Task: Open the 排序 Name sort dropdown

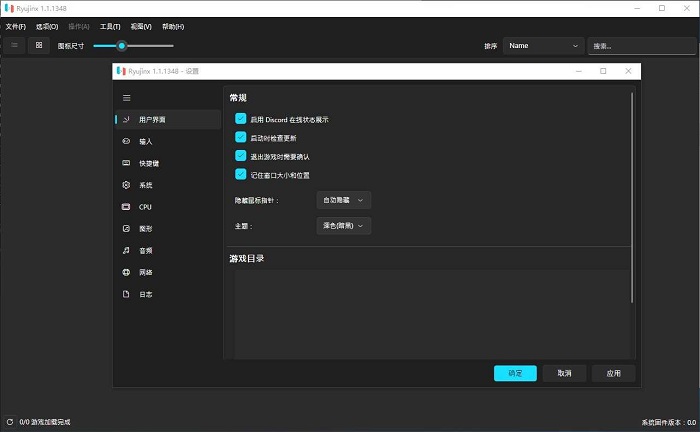Action: pos(543,46)
